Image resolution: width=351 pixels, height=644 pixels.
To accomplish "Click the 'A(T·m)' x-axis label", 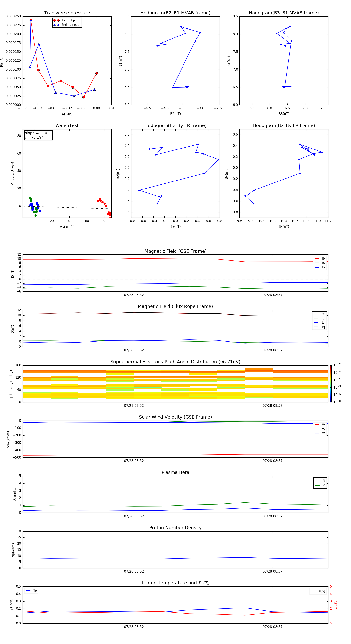I will 67,114.
